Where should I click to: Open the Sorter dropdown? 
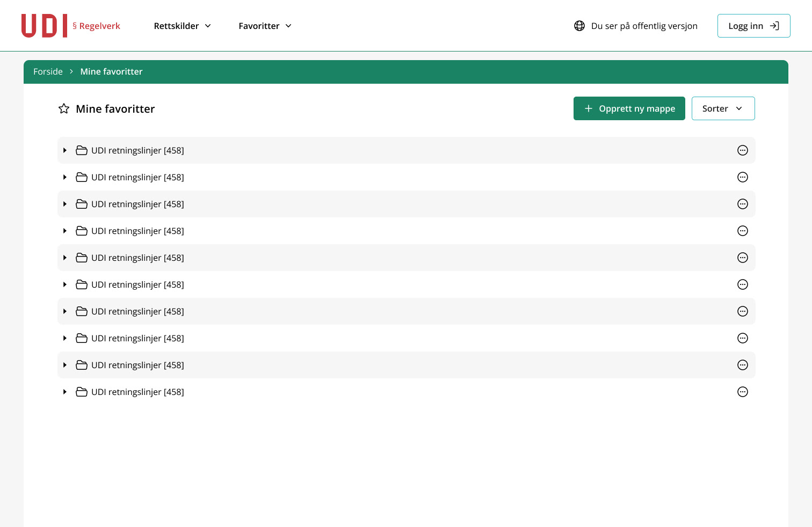(723, 108)
